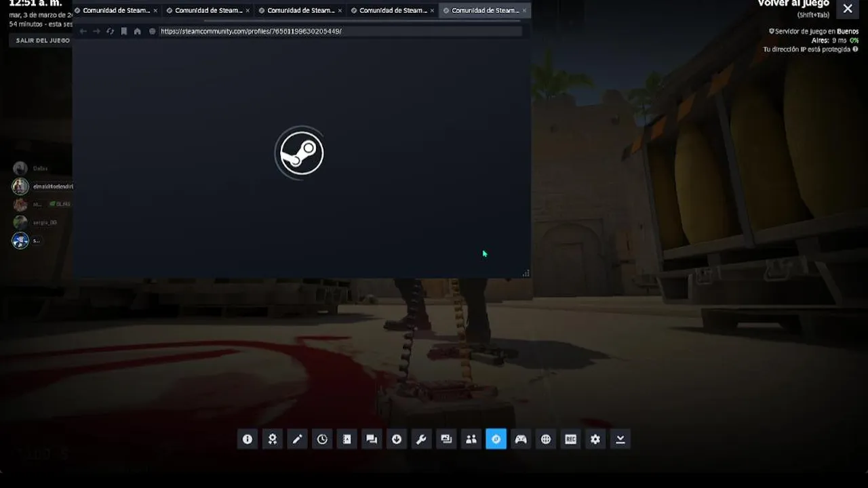868x488 pixels.
Task: Close the active Comunidad de Steam tab
Action: (524, 10)
